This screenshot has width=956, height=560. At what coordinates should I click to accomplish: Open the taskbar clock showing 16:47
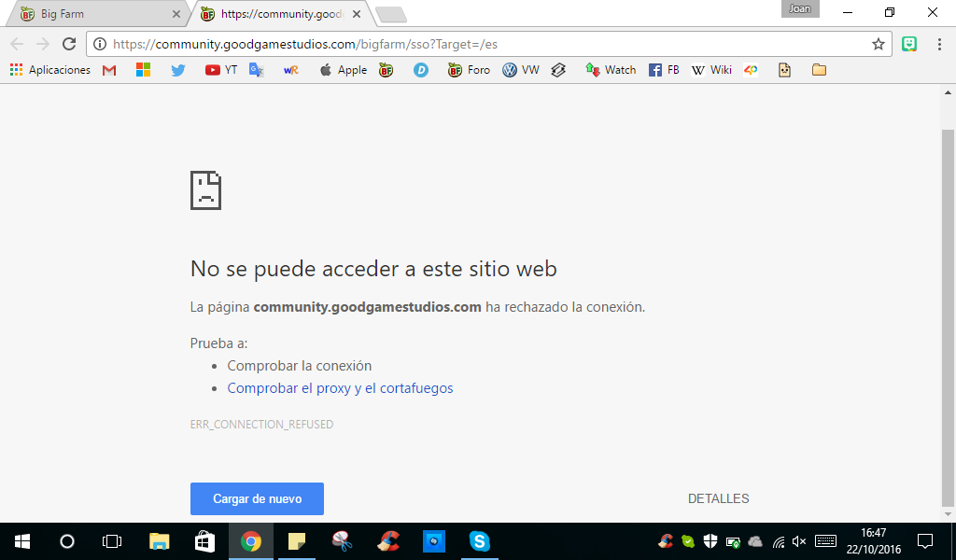(874, 541)
